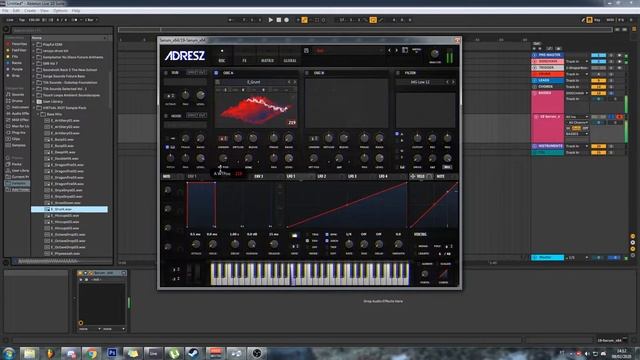Toggle the LFO ANCH checkbox
Screen dimensions: 640x360
tap(327, 241)
